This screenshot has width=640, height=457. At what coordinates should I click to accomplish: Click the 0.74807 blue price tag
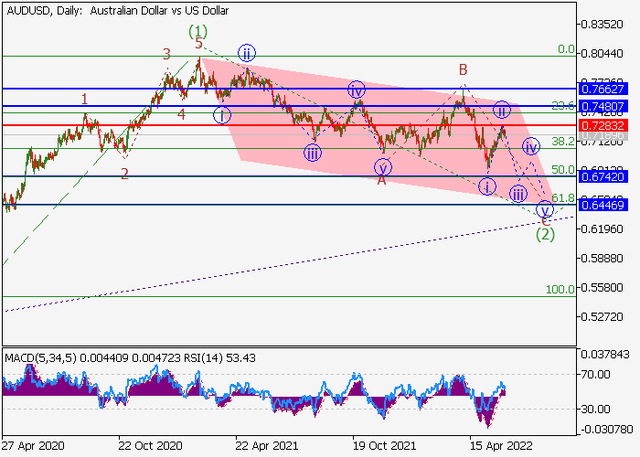(607, 106)
